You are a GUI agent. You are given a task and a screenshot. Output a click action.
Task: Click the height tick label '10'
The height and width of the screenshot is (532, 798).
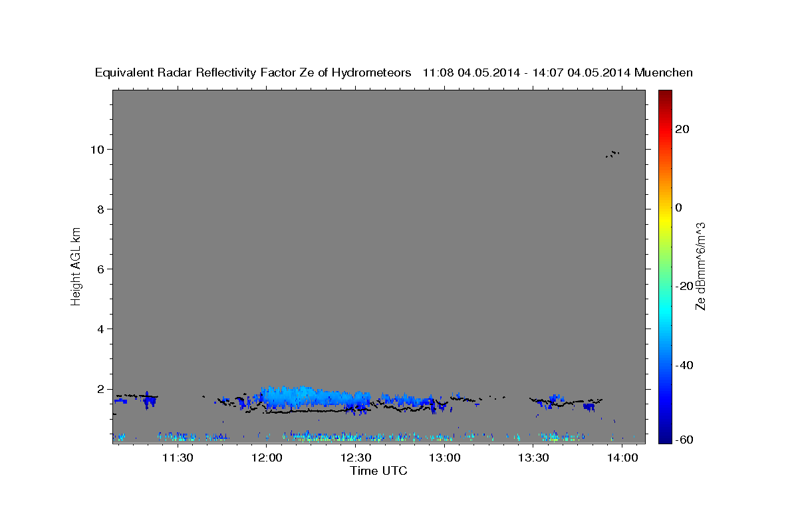tap(98, 149)
